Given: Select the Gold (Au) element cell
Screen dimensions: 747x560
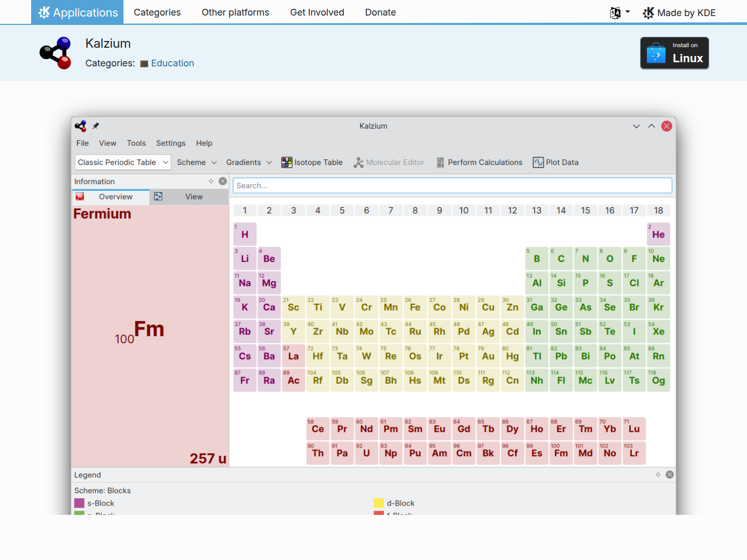Looking at the screenshot, I should pyautogui.click(x=488, y=356).
